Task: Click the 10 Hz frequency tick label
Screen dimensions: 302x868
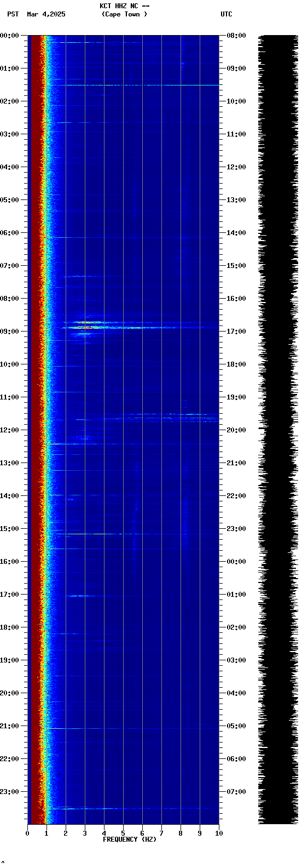Action: 219,833
